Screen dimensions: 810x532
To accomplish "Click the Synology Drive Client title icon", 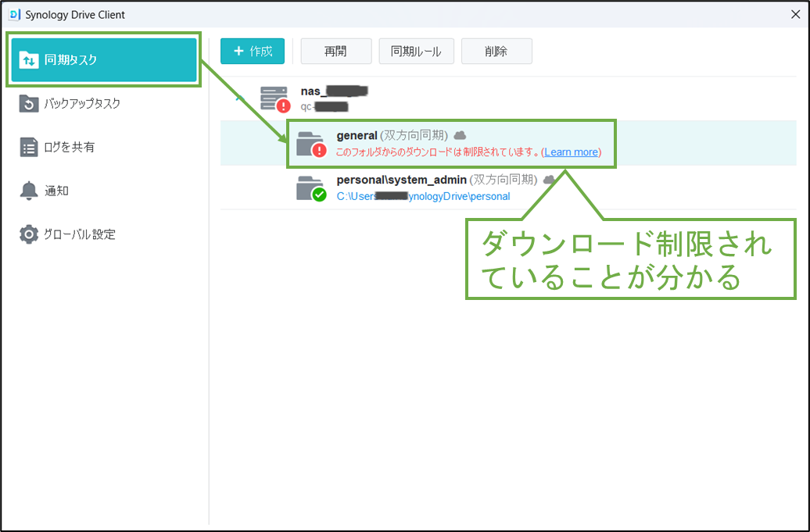I will coord(14,14).
